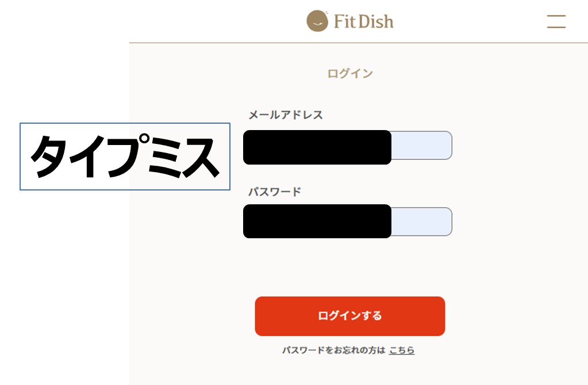Click the メールアドレス field label
Image resolution: width=588 pixels, height=385 pixels.
pyautogui.click(x=285, y=115)
